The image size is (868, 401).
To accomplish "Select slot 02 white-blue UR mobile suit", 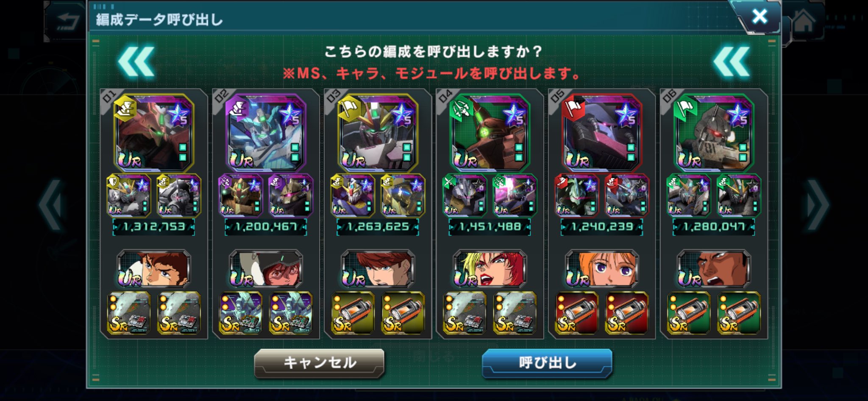I will [x=266, y=133].
